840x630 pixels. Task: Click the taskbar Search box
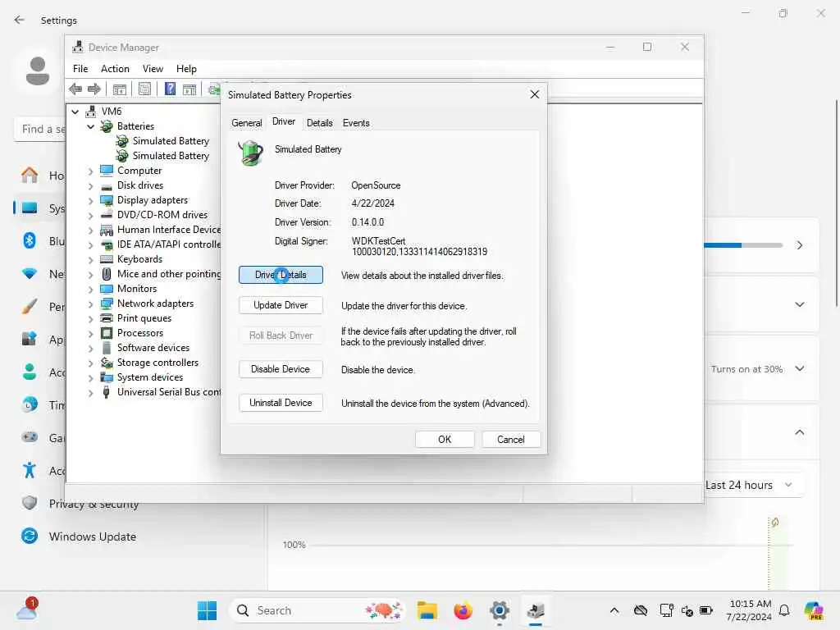pyautogui.click(x=317, y=610)
